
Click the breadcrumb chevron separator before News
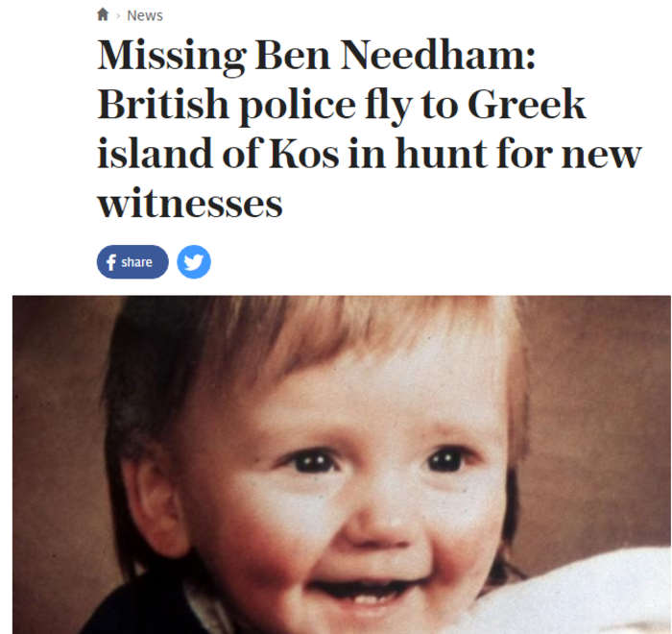(118, 16)
